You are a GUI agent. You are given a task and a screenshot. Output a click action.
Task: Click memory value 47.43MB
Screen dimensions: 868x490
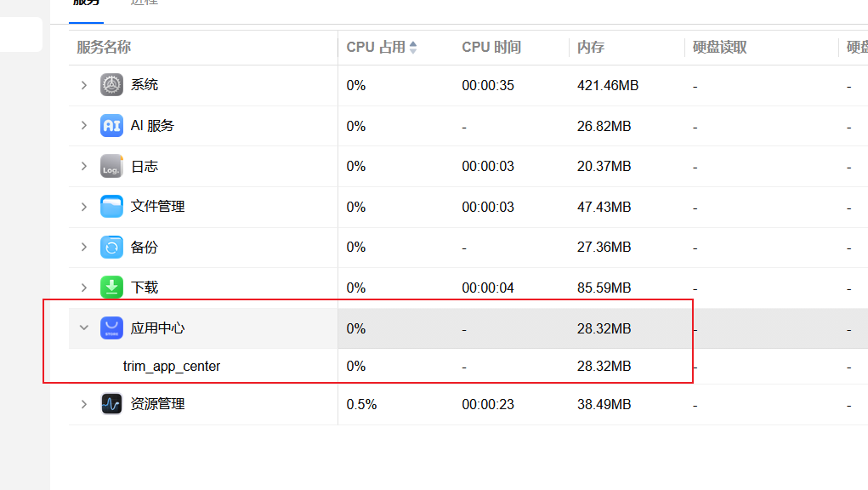tap(604, 207)
